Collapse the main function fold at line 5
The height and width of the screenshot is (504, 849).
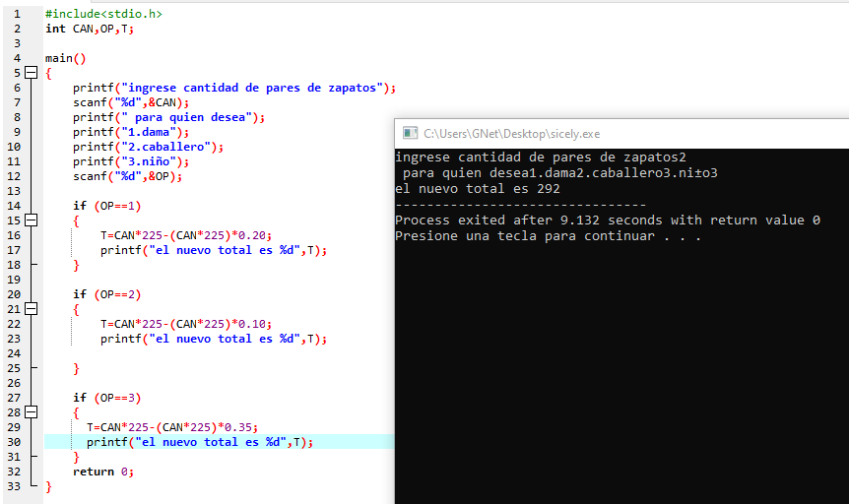pos(32,73)
